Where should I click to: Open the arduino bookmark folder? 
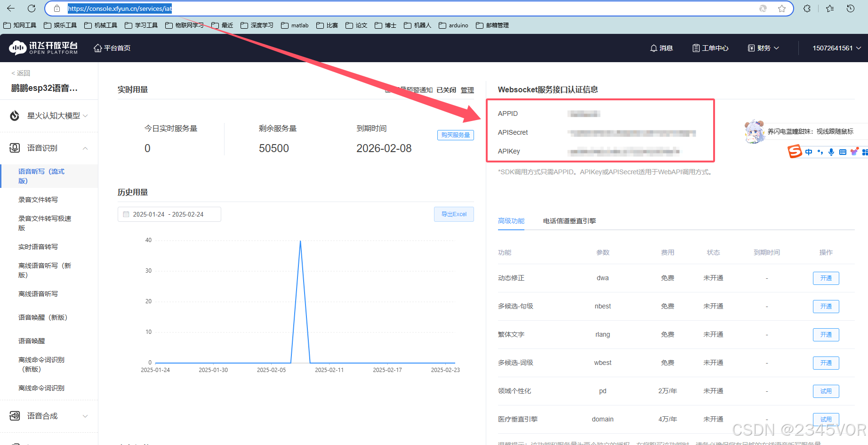pos(454,25)
